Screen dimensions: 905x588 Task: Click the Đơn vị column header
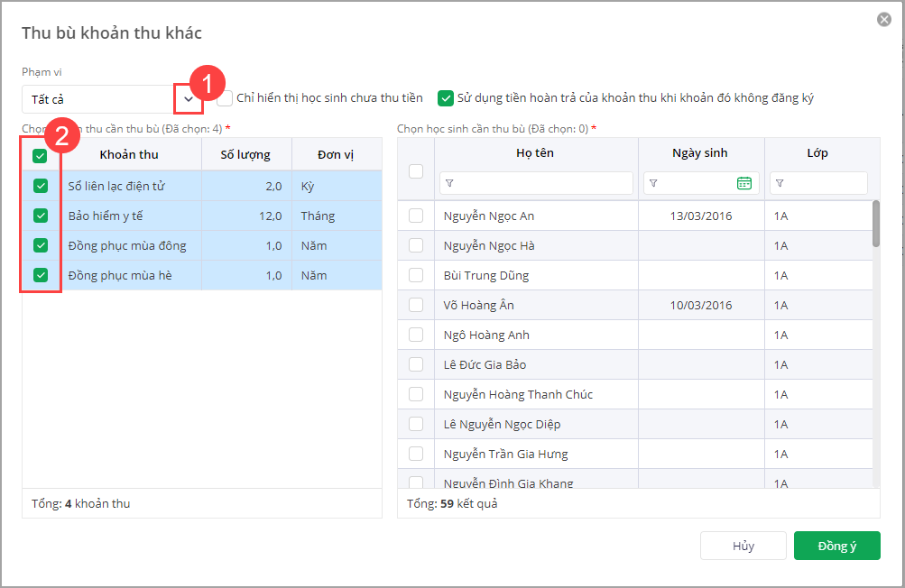click(x=337, y=154)
